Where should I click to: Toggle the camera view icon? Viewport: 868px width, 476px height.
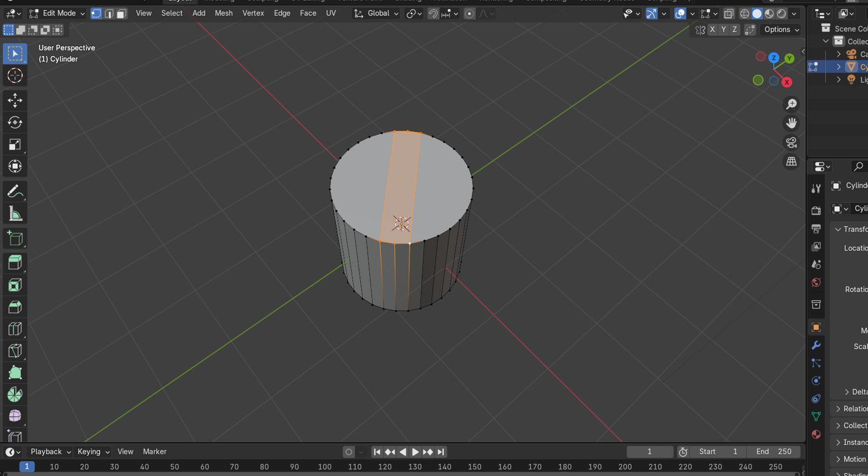(792, 142)
